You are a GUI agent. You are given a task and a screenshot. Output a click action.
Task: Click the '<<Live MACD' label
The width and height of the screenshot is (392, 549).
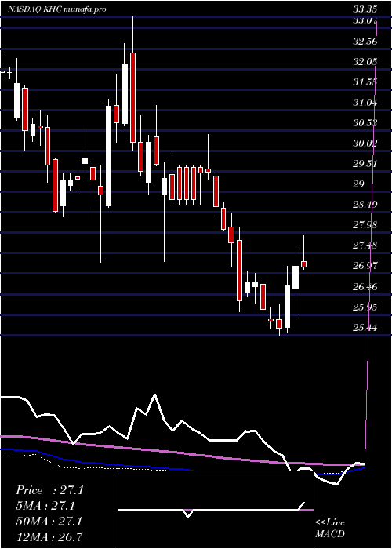coord(330,529)
